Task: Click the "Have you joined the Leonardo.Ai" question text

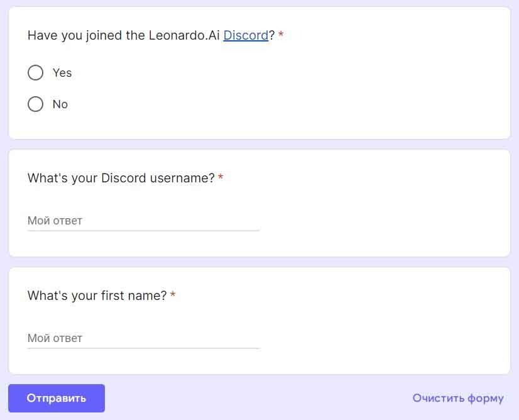Action: tap(123, 35)
